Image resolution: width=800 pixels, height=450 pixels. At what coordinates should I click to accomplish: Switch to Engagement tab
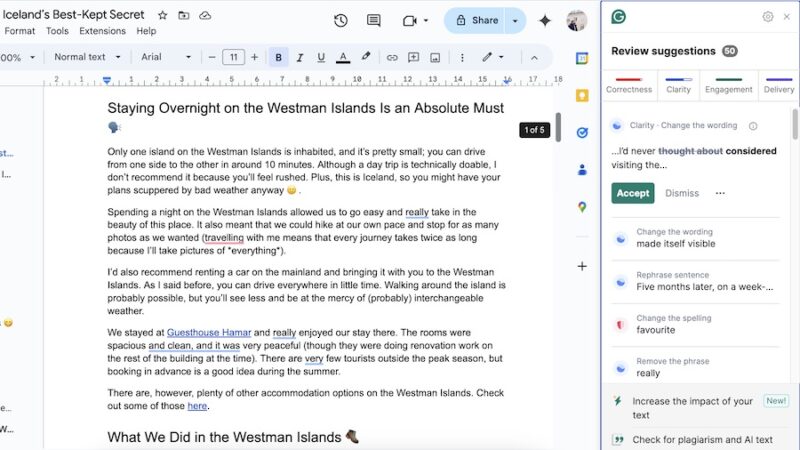pos(729,85)
